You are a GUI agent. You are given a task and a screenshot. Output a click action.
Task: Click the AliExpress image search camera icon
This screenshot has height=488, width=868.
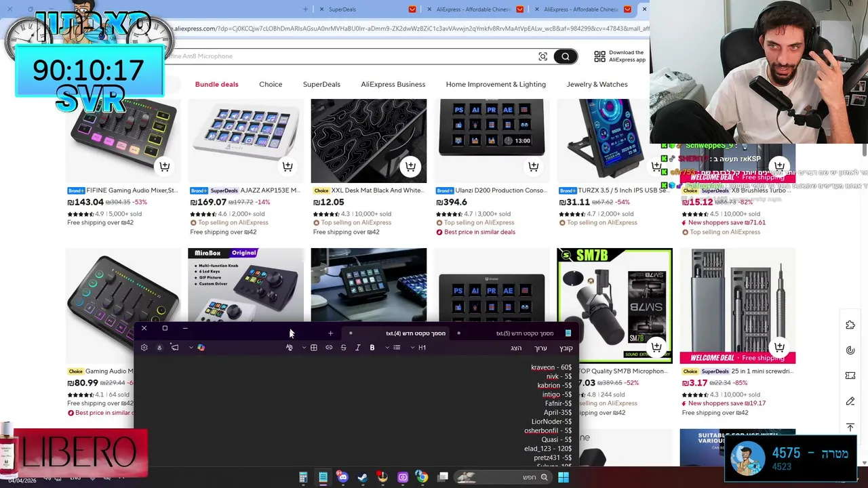tap(542, 56)
